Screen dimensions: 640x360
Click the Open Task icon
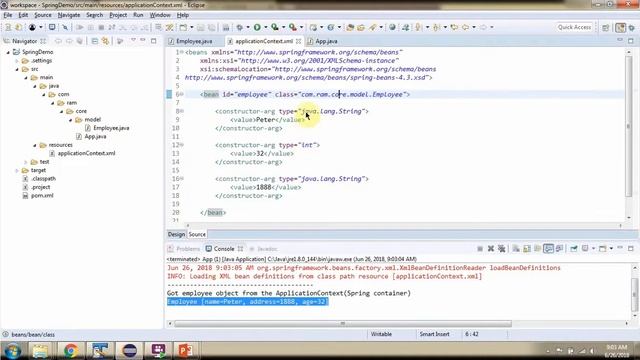tap(361, 27)
